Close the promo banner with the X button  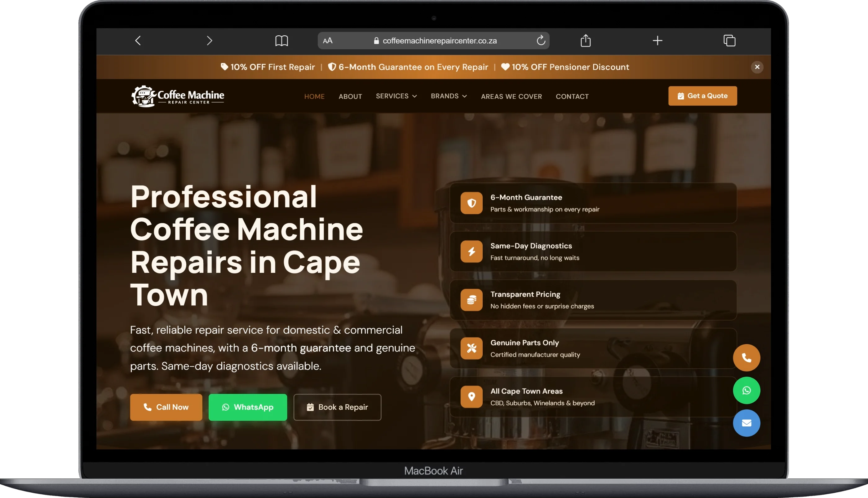tap(757, 67)
